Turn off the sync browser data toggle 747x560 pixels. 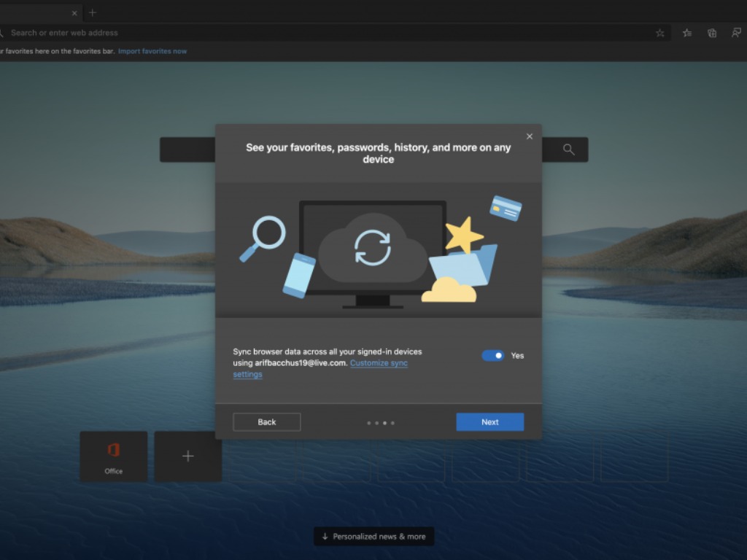[492, 356]
